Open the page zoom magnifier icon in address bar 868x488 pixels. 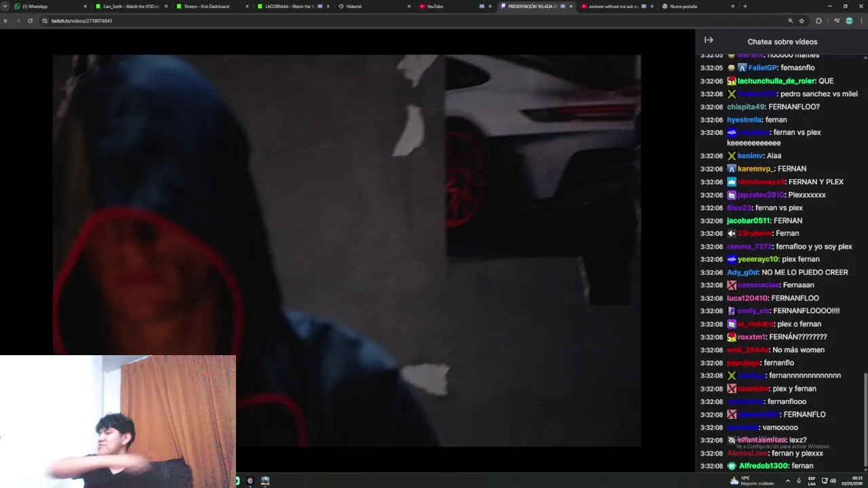790,21
